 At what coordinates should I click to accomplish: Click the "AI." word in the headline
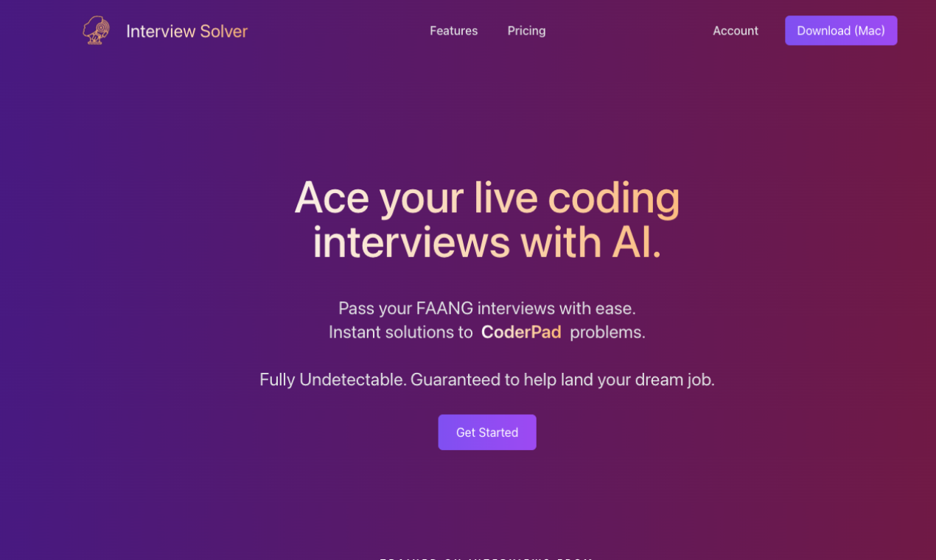(x=636, y=242)
